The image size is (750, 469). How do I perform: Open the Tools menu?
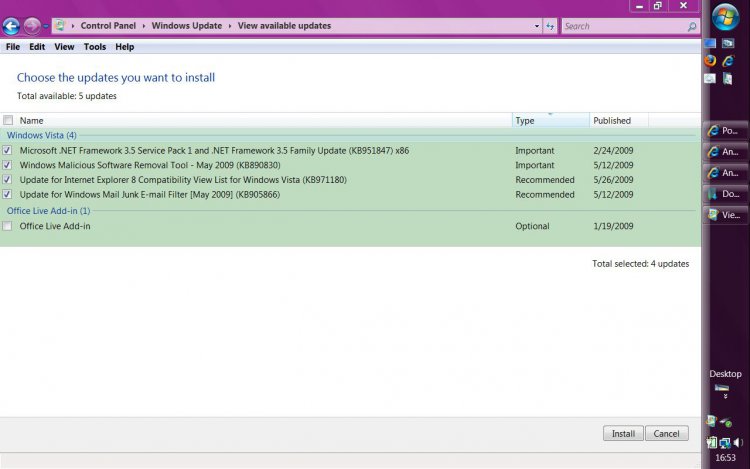click(95, 47)
